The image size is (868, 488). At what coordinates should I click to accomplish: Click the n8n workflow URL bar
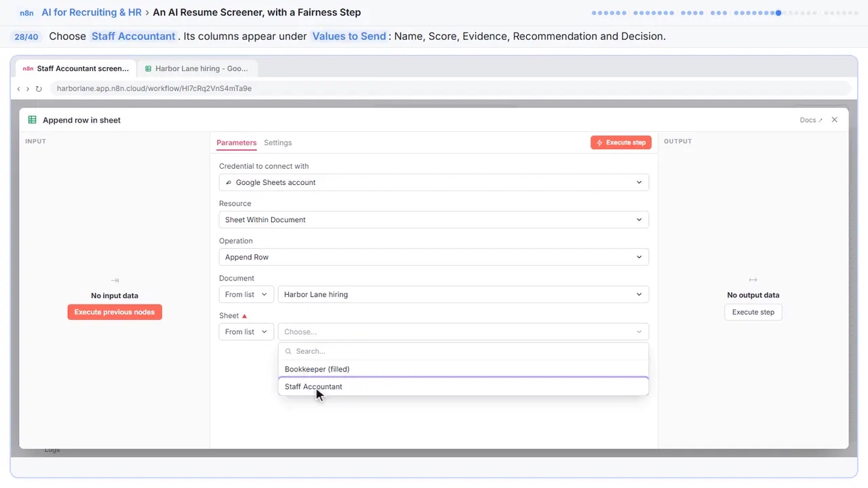pos(450,88)
